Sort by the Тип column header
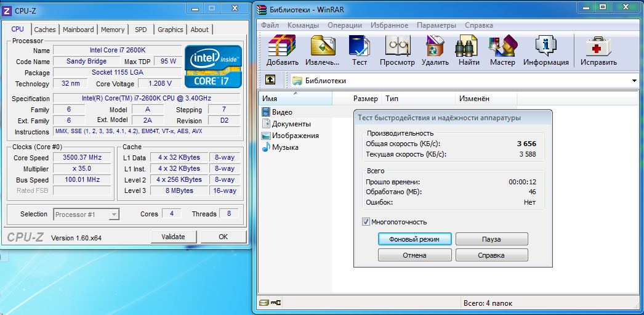 point(419,99)
